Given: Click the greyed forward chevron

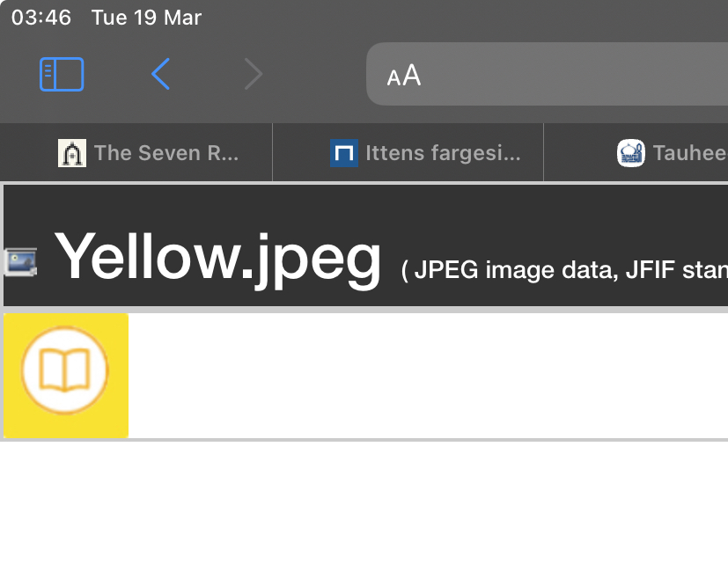Looking at the screenshot, I should pos(254,75).
